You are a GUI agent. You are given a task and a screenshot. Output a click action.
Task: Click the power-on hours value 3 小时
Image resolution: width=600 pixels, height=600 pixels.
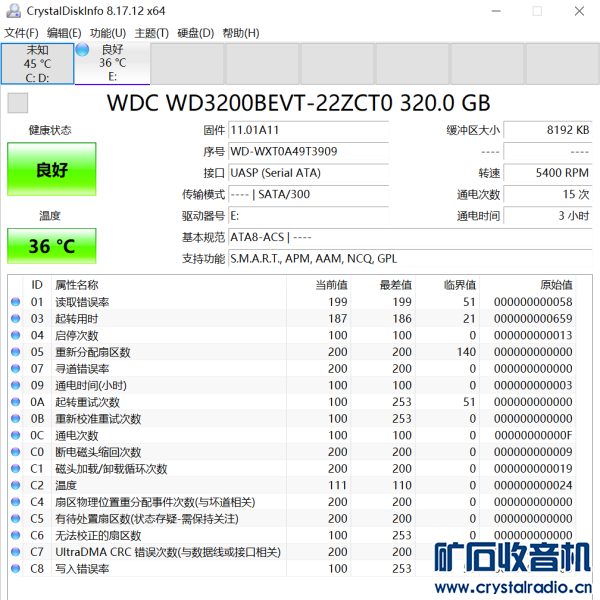[x=548, y=216]
